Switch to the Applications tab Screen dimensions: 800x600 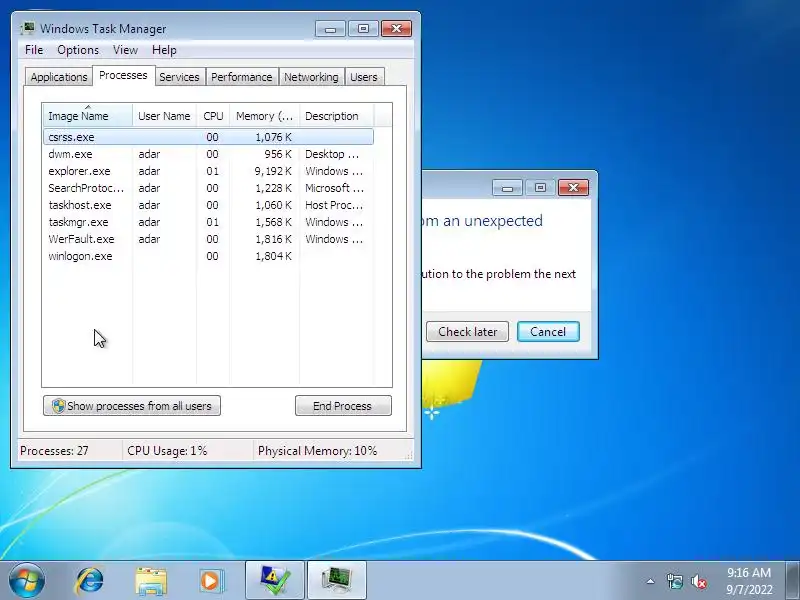point(59,77)
